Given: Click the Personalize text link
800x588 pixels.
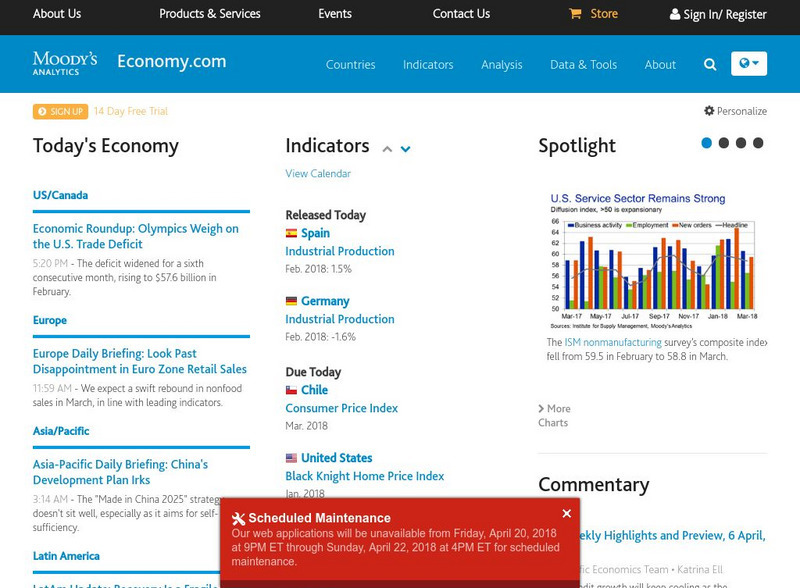Looking at the screenshot, I should coord(742,111).
